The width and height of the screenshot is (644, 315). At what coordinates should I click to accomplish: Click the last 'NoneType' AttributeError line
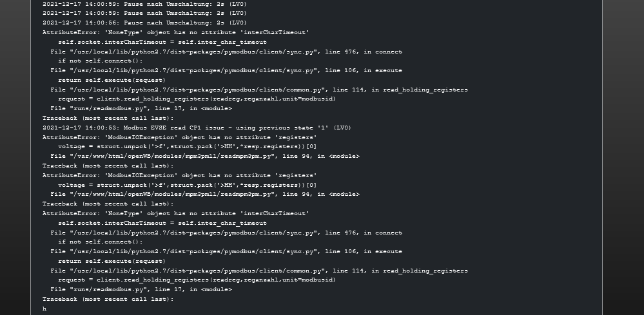[175, 213]
